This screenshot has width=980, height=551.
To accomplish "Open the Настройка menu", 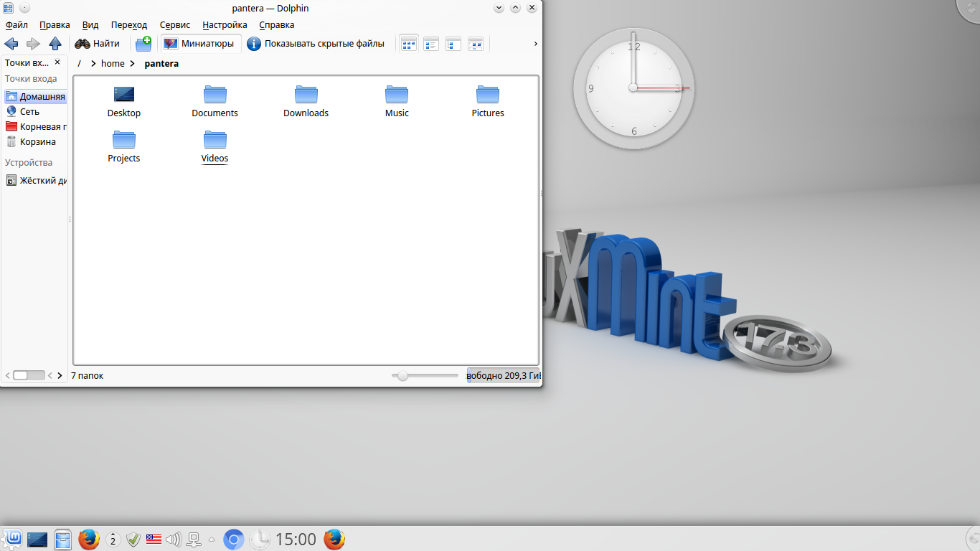I will pyautogui.click(x=225, y=24).
